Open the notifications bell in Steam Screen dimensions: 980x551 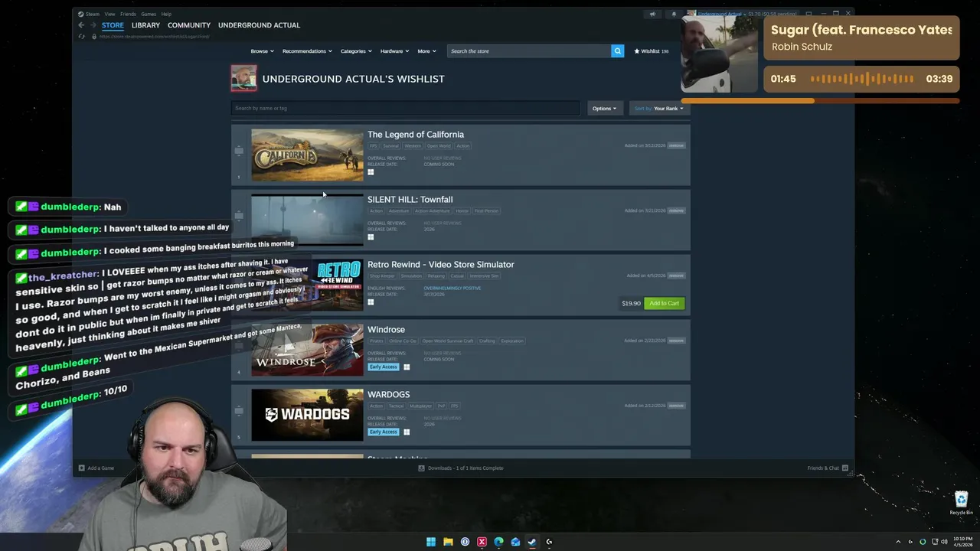pos(674,14)
